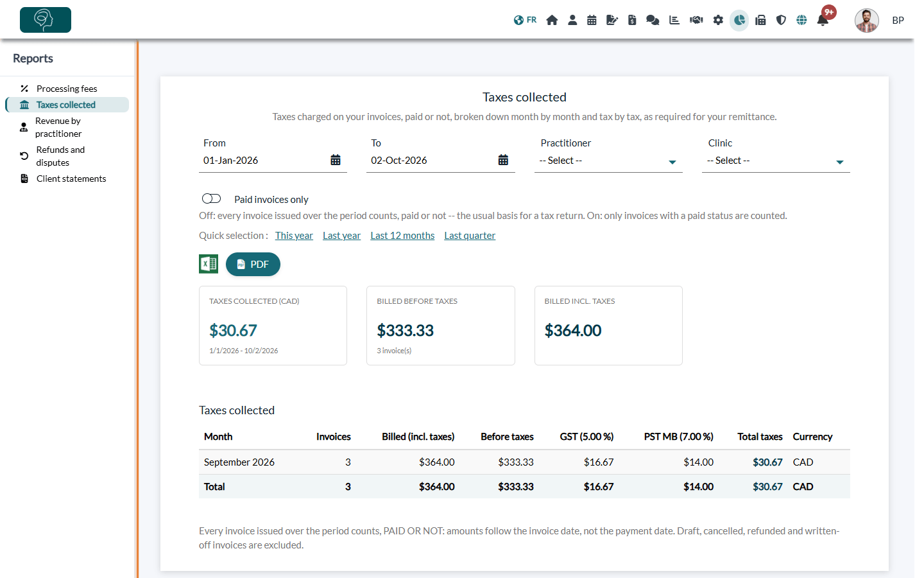Open the invoice dollar-document icon
Image resolution: width=924 pixels, height=578 pixels.
(x=632, y=20)
